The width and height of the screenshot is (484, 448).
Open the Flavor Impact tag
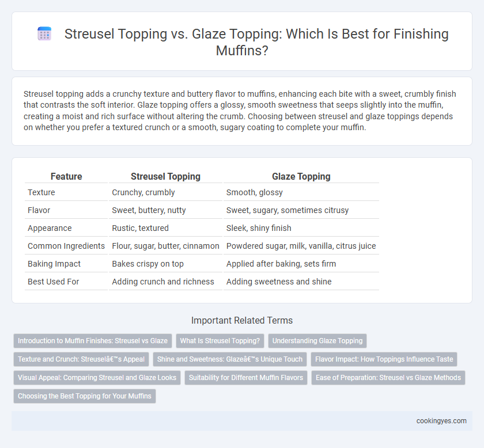384,359
